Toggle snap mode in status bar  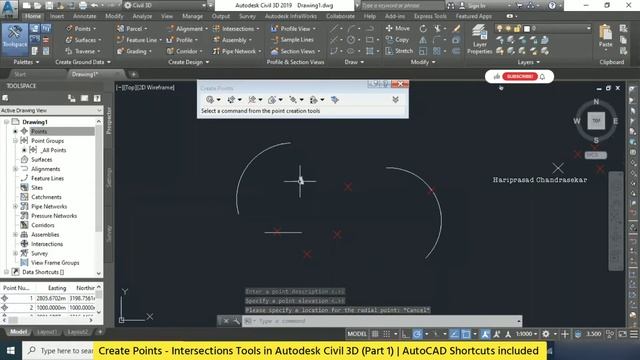[x=386, y=334]
